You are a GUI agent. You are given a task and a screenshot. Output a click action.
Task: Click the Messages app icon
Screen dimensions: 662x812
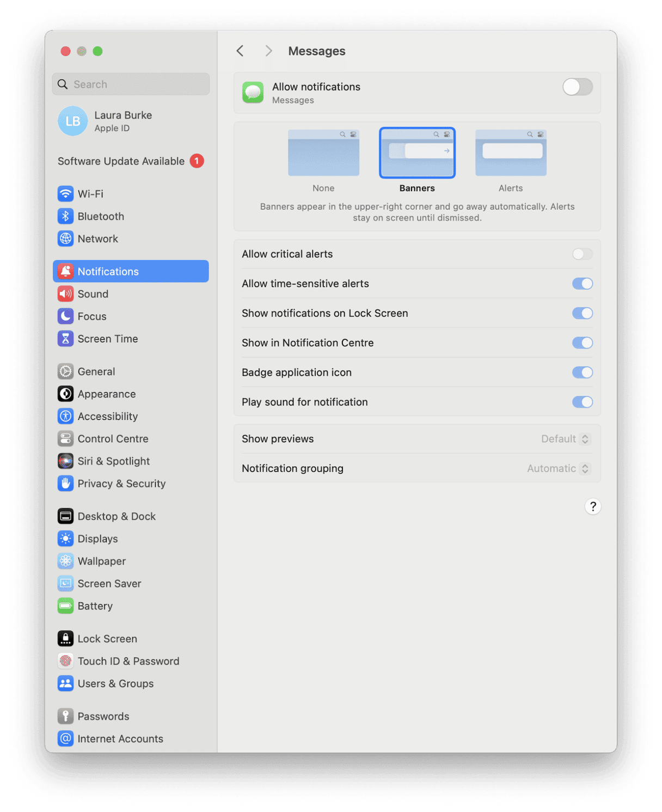click(253, 92)
